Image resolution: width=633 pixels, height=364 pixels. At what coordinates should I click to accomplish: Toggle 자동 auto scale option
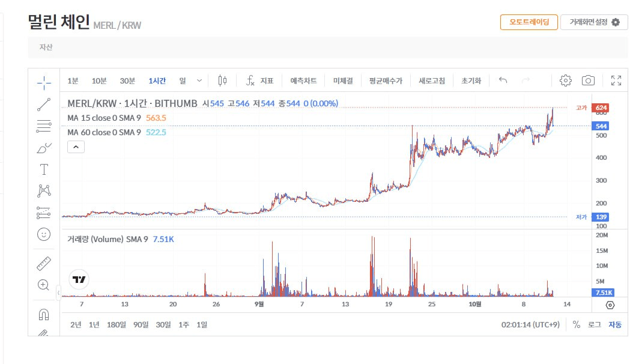pyautogui.click(x=615, y=324)
